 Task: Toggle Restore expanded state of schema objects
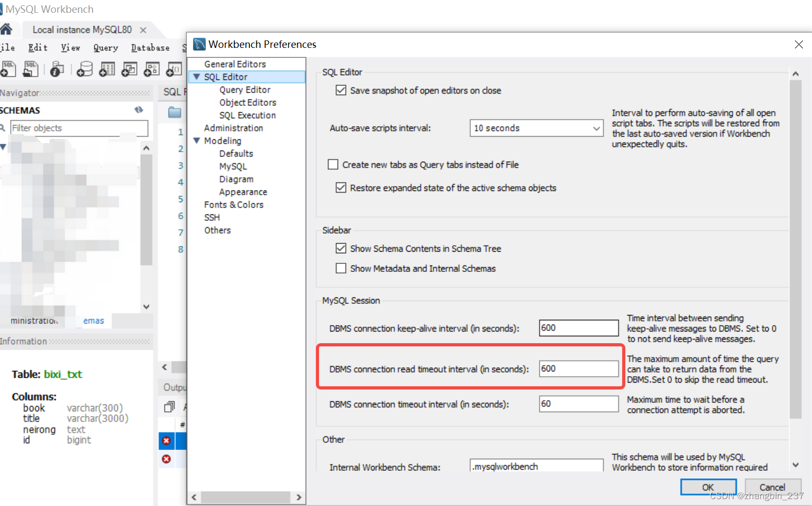point(341,187)
